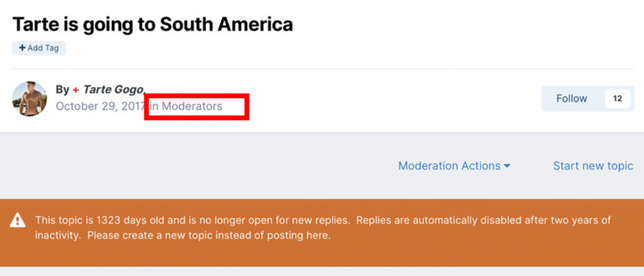The width and height of the screenshot is (644, 276).
Task: Follow this topic
Action: (572, 99)
